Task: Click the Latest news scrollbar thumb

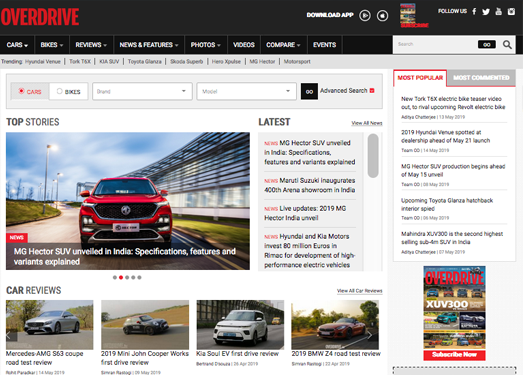Action: 373,156
